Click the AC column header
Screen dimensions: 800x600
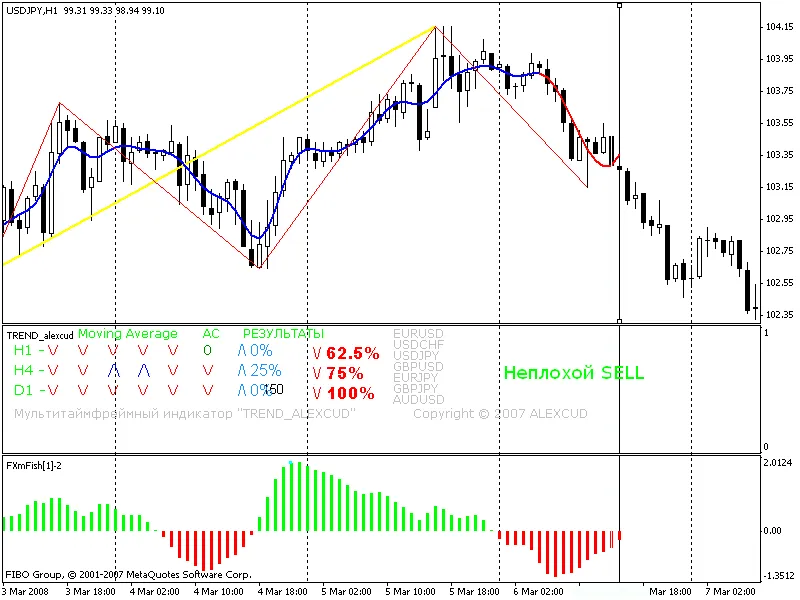point(210,334)
